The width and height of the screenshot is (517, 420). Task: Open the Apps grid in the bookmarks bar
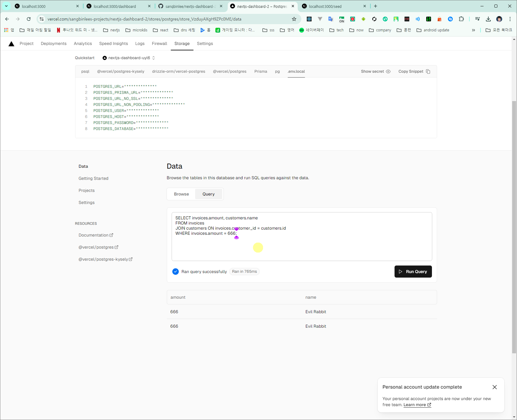pyautogui.click(x=6, y=30)
